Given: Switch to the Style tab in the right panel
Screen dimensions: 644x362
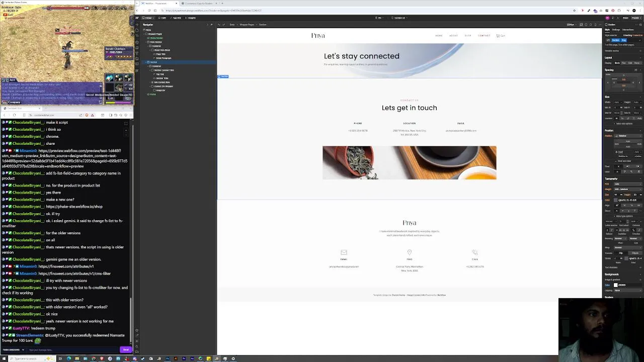Looking at the screenshot, I should [607, 30].
